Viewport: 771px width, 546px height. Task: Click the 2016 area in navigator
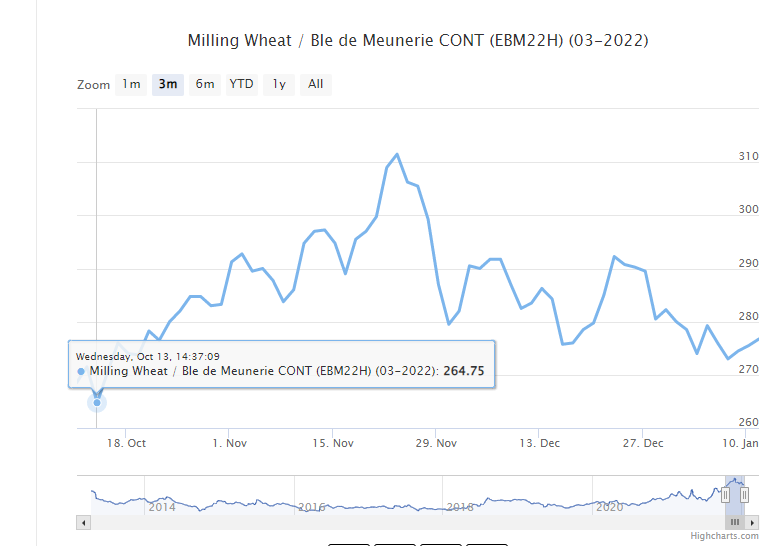(312, 507)
